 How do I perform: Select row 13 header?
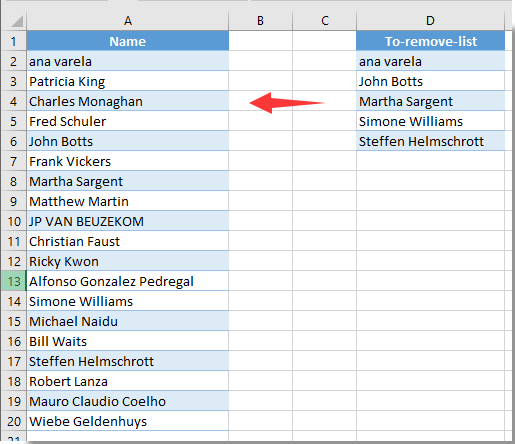[14, 281]
